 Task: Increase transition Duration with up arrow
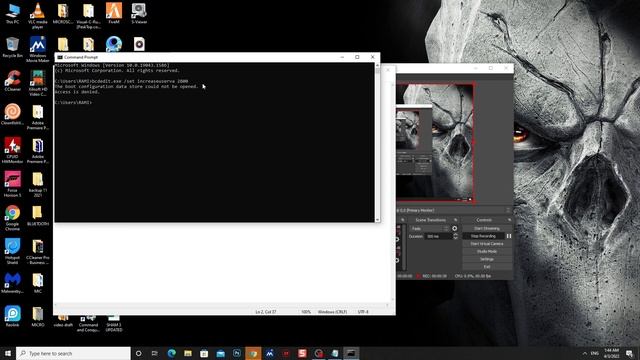pos(456,235)
